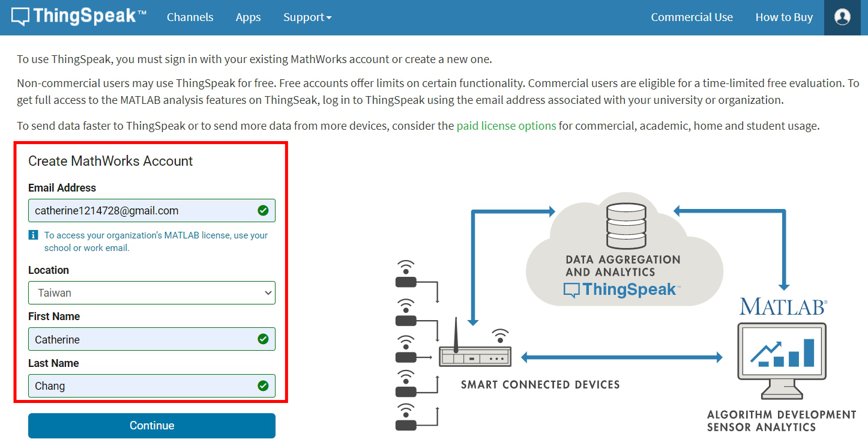Screen dimensions: 868x445
Task: Click the Location field label
Action: coord(49,270)
